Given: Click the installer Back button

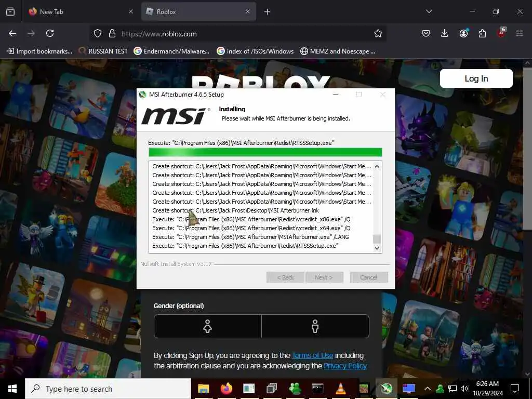Looking at the screenshot, I should pyautogui.click(x=285, y=277).
